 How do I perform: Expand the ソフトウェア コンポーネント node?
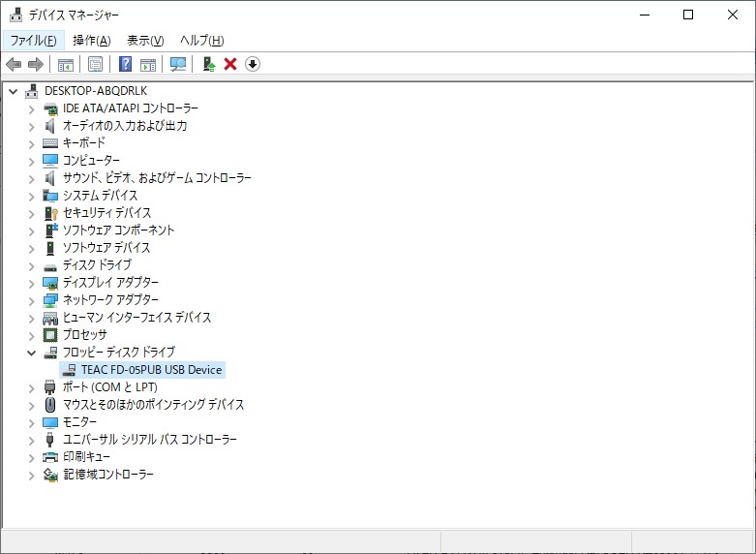(31, 231)
